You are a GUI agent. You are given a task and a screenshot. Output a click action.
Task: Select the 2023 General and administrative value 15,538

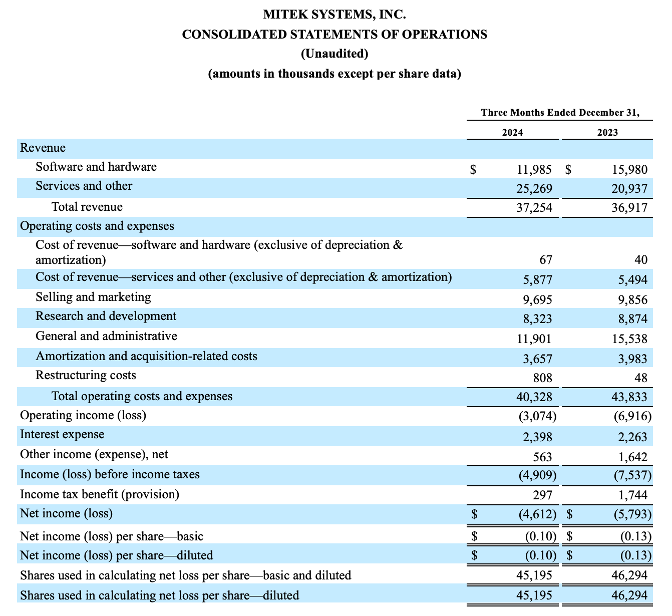(629, 339)
